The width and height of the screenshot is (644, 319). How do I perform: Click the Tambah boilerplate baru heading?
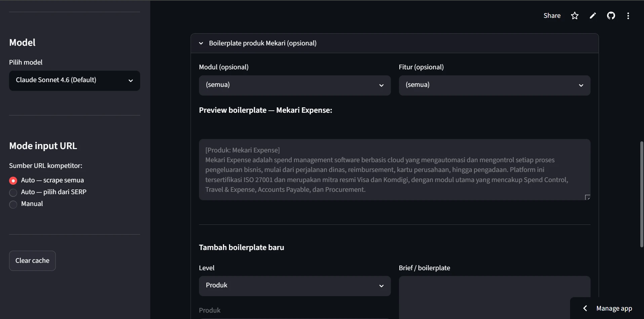241,247
